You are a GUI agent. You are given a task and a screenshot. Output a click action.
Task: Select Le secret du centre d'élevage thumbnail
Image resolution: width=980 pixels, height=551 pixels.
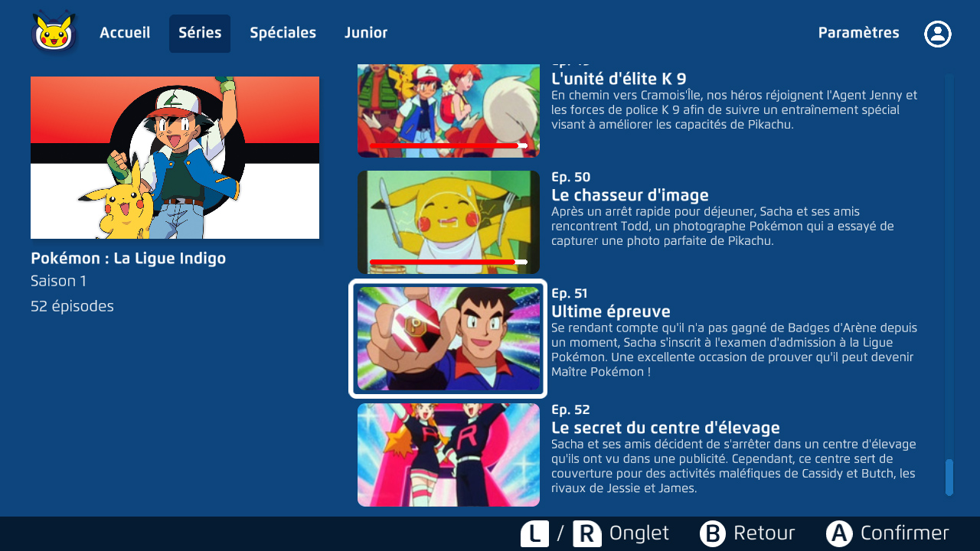[448, 455]
